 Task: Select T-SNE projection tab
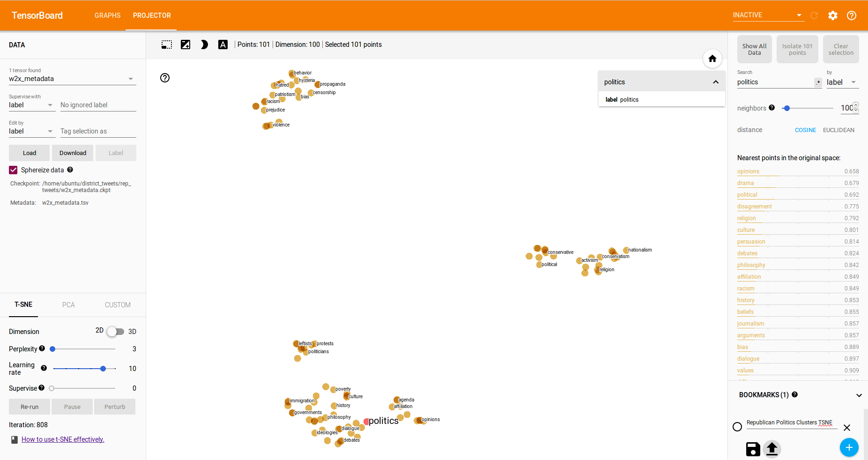tap(23, 304)
